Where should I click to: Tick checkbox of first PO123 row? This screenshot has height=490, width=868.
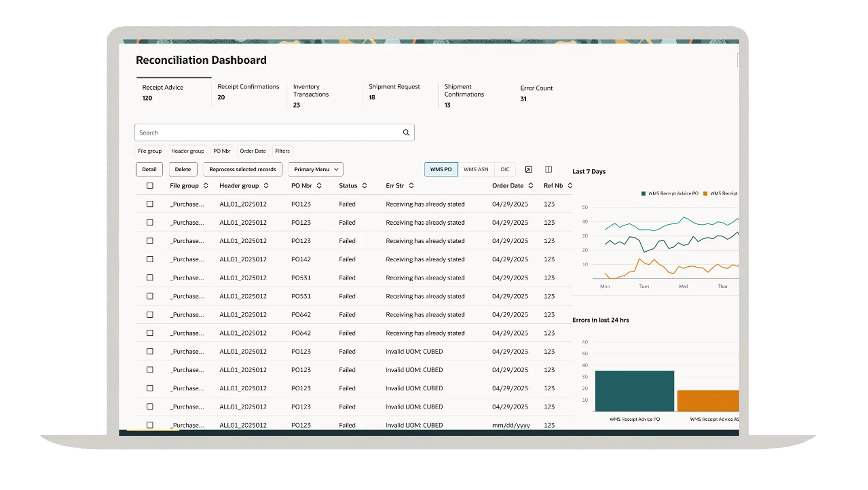point(150,204)
